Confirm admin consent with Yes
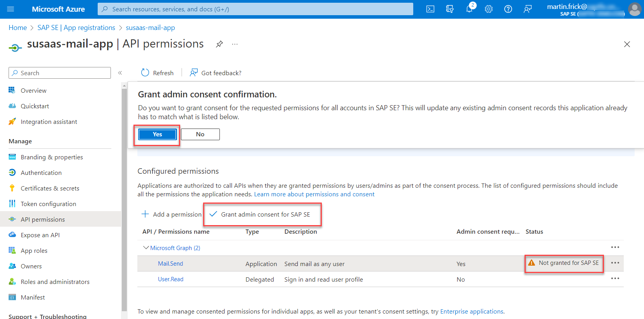The image size is (644, 319). coord(157,134)
